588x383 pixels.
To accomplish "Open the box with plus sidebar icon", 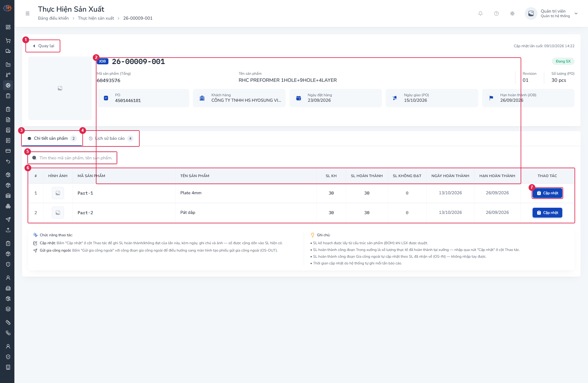I will click(8, 175).
